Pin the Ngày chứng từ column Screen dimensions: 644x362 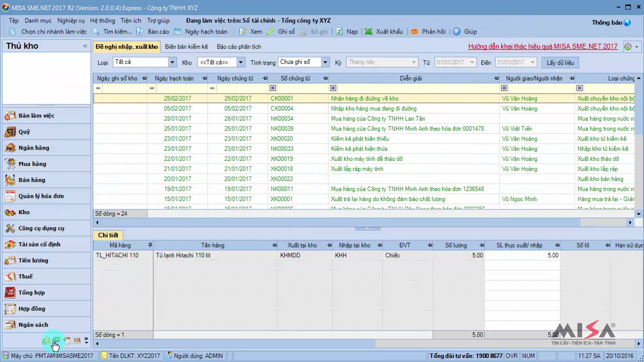pos(265,78)
